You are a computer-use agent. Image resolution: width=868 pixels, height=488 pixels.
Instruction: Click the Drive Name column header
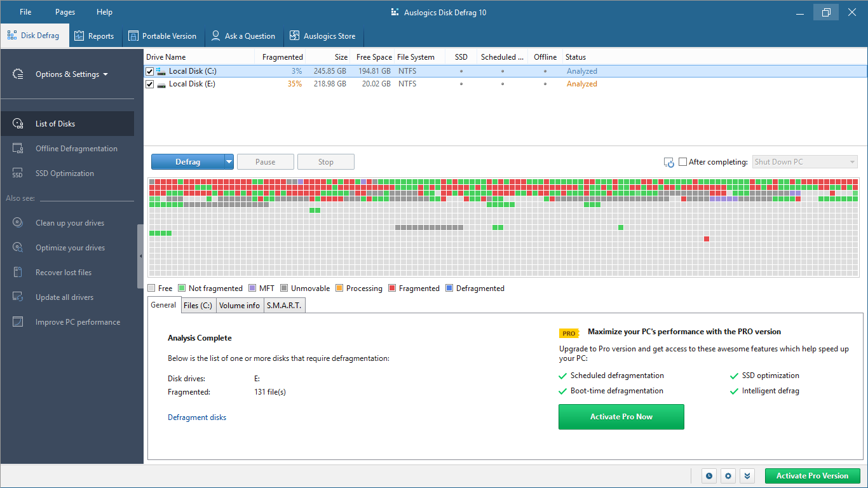[200, 57]
